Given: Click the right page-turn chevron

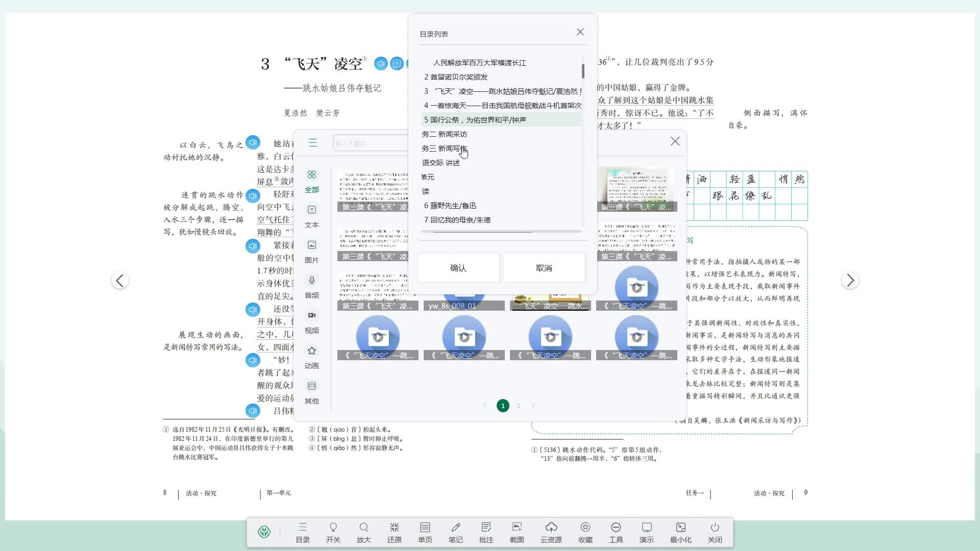Looking at the screenshot, I should pos(850,280).
